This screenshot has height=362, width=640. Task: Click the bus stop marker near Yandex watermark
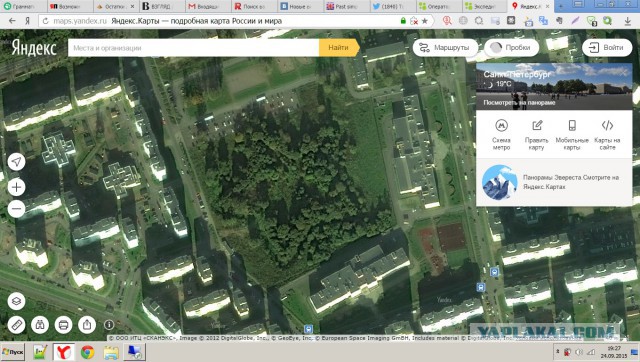[x=481, y=287]
